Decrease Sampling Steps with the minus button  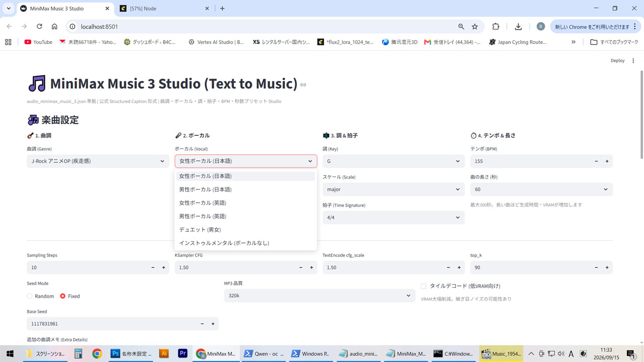pyautogui.click(x=153, y=267)
